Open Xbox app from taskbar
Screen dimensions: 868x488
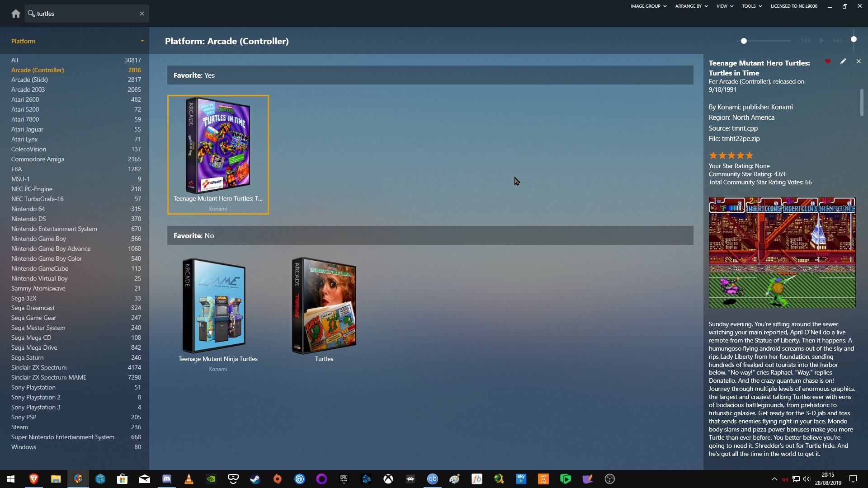click(388, 479)
